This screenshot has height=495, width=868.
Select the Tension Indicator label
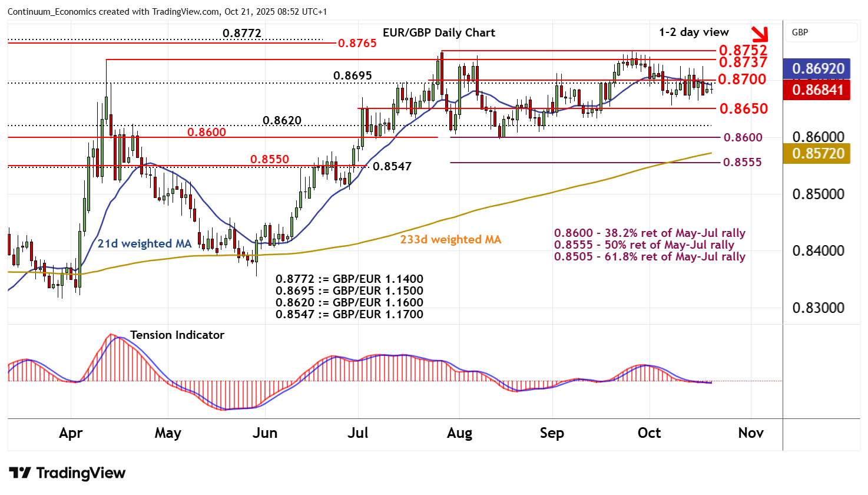click(x=177, y=335)
